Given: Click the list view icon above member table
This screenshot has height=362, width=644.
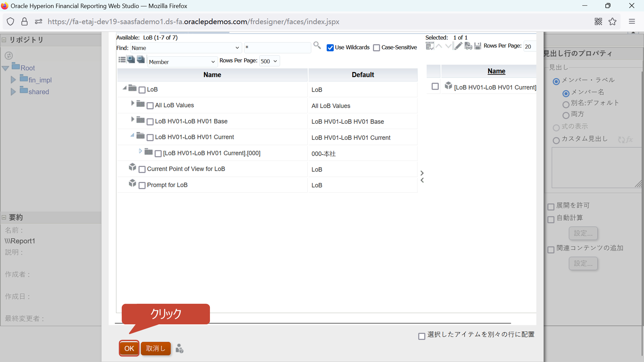Looking at the screenshot, I should pos(122,60).
